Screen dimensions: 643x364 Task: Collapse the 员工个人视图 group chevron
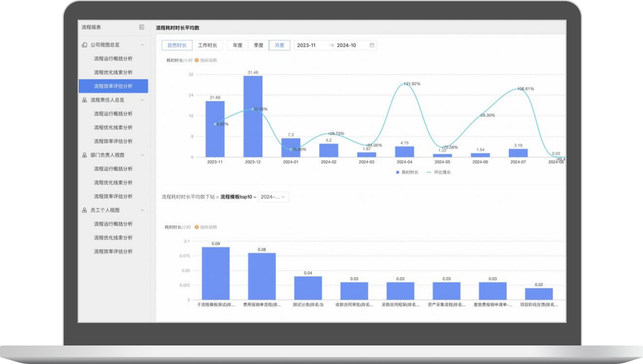(142, 210)
